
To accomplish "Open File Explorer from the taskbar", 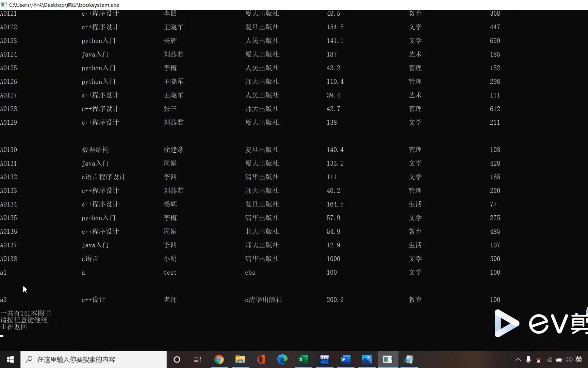I will (x=240, y=359).
